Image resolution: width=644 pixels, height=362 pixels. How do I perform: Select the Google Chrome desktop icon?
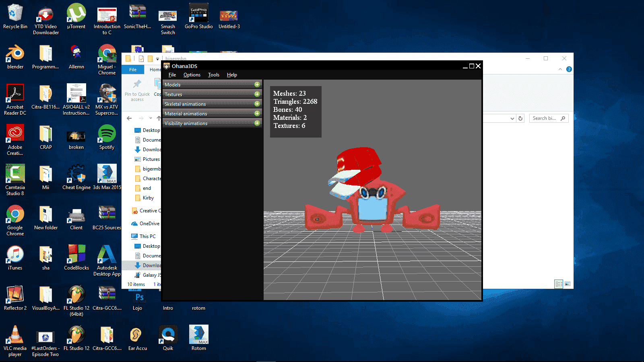click(x=15, y=220)
